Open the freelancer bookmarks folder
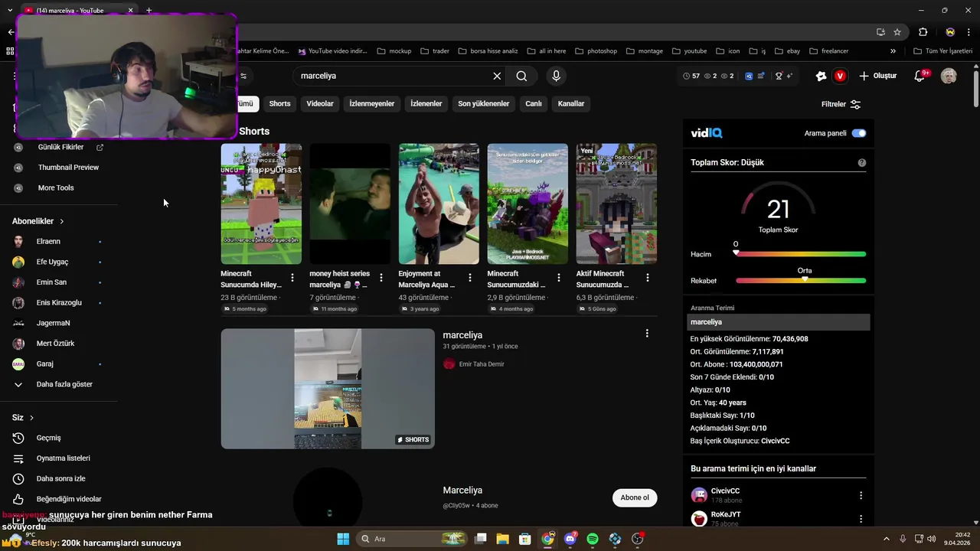This screenshot has height=551, width=980. coord(828,51)
